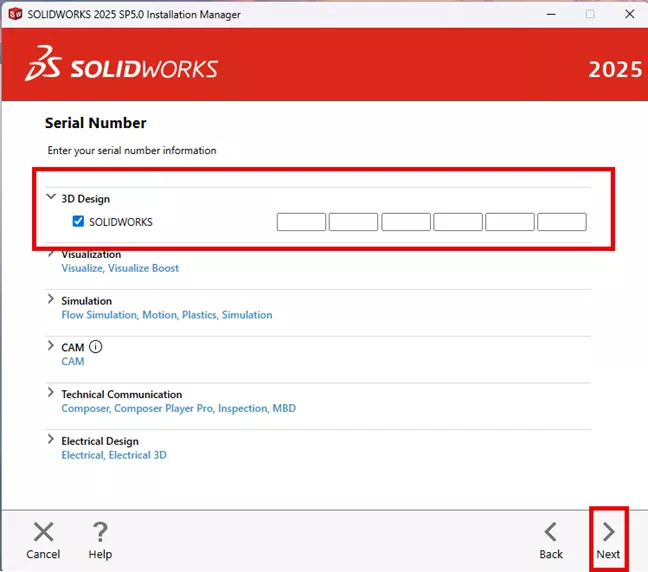Click the 3D Design heading text
This screenshot has height=572, width=648.
[86, 199]
